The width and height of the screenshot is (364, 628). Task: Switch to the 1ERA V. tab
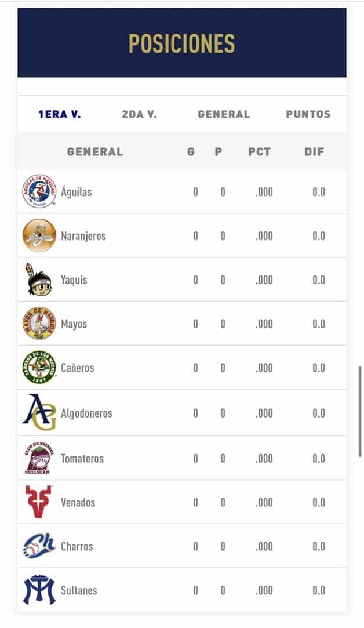pyautogui.click(x=60, y=114)
